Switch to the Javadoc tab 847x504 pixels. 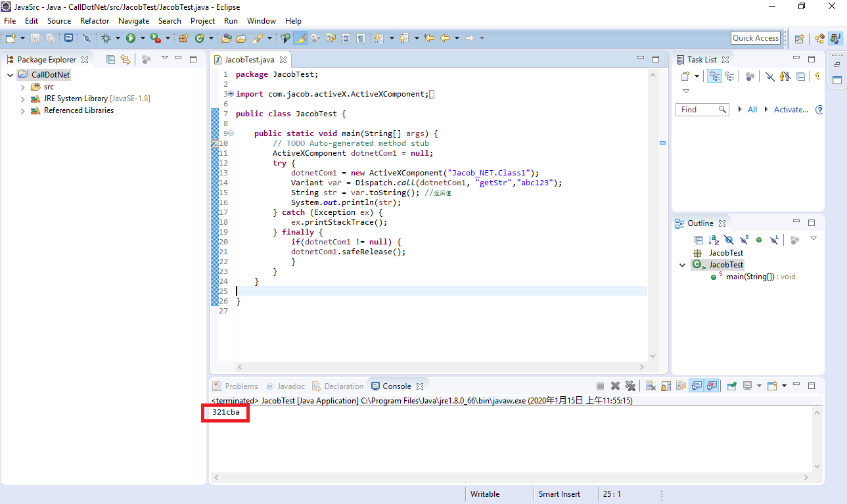click(285, 386)
